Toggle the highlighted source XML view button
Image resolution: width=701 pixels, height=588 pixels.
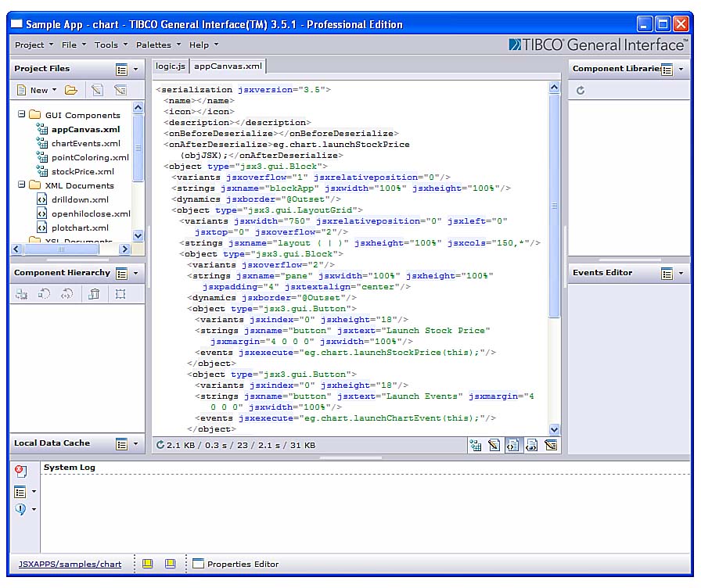[x=512, y=445]
